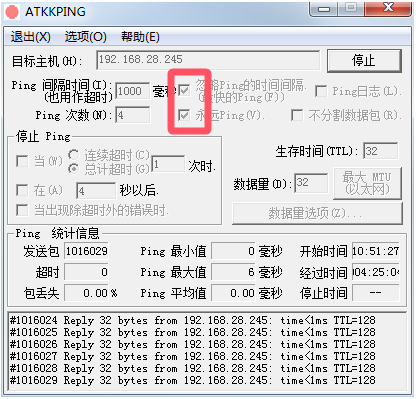This screenshot has width=419, height=399.
Task: Click the Ping interval field showing 1000
Action: click(x=132, y=91)
